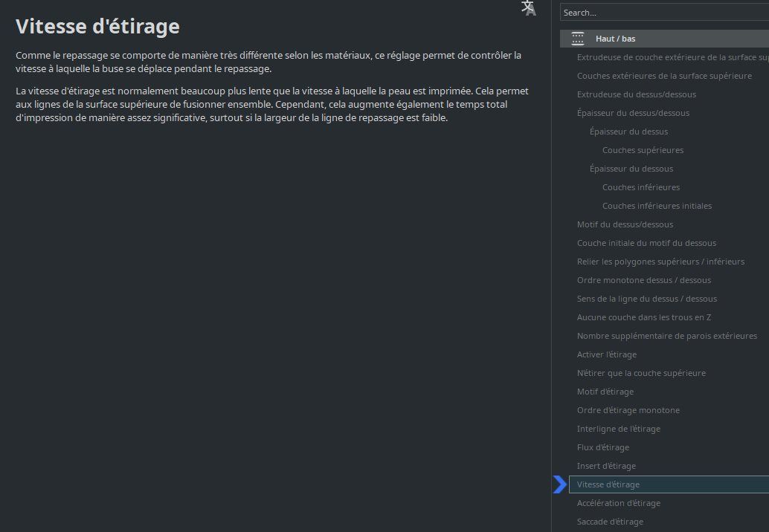Open Sens de la ligne du dessus / dessous
769x532 pixels.
pos(647,299)
